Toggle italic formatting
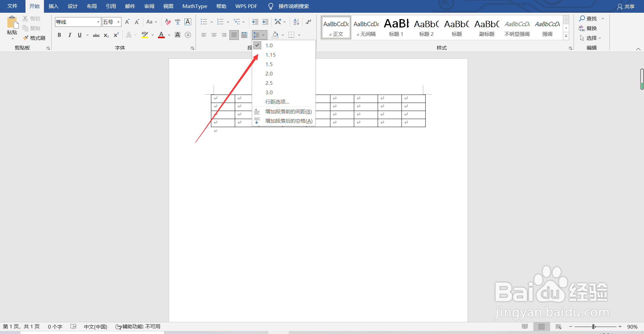This screenshot has width=644, height=334. click(69, 35)
